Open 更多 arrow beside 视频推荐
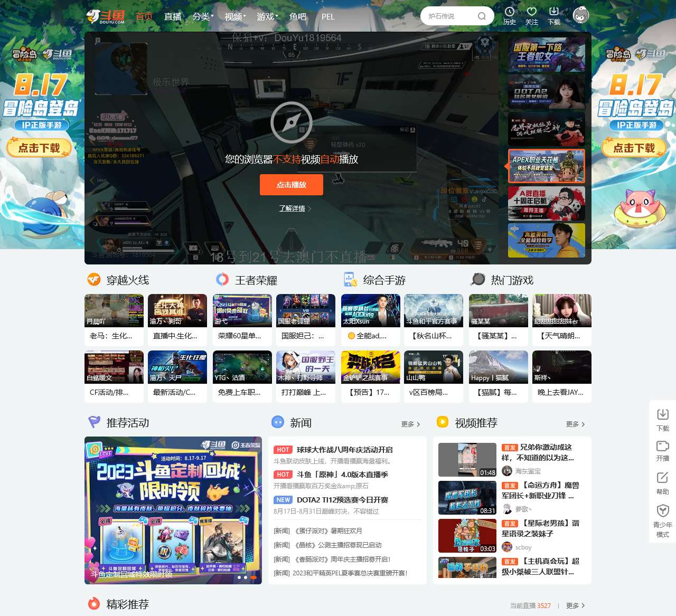The width and height of the screenshot is (676, 616). point(575,424)
